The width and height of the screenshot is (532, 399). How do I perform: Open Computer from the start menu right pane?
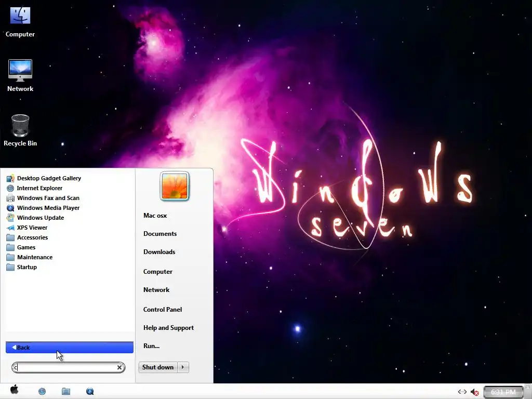pos(158,272)
